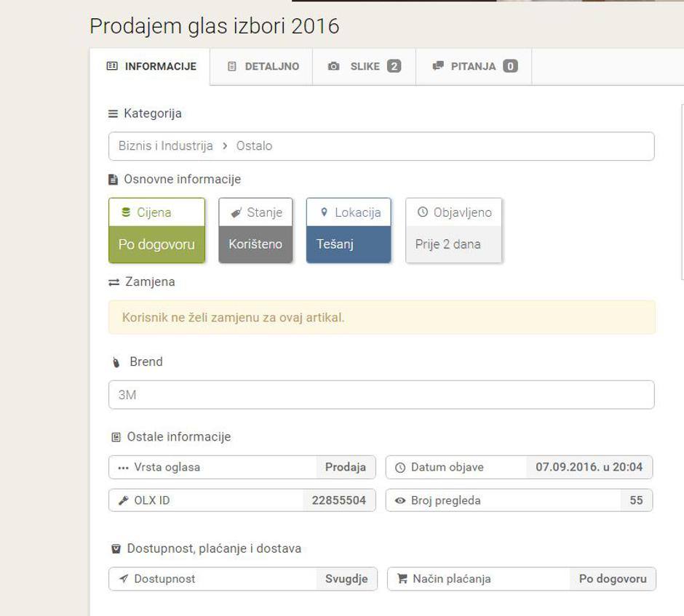Click the Svugdje availability value
This screenshot has height=616, width=684.
(346, 579)
